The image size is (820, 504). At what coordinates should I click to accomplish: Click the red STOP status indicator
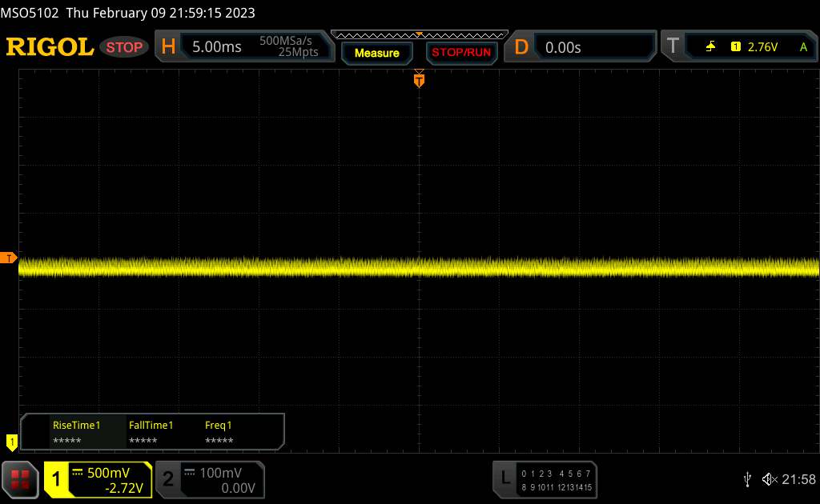coord(124,47)
